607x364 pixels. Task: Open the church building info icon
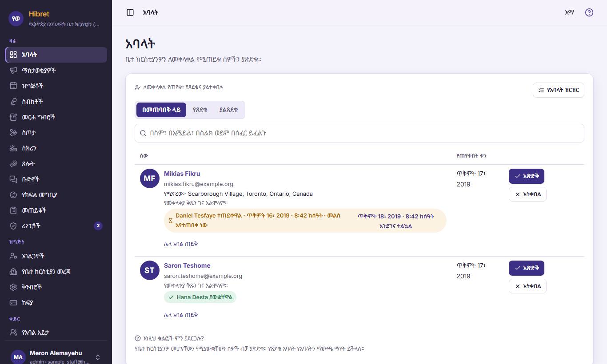click(13, 271)
